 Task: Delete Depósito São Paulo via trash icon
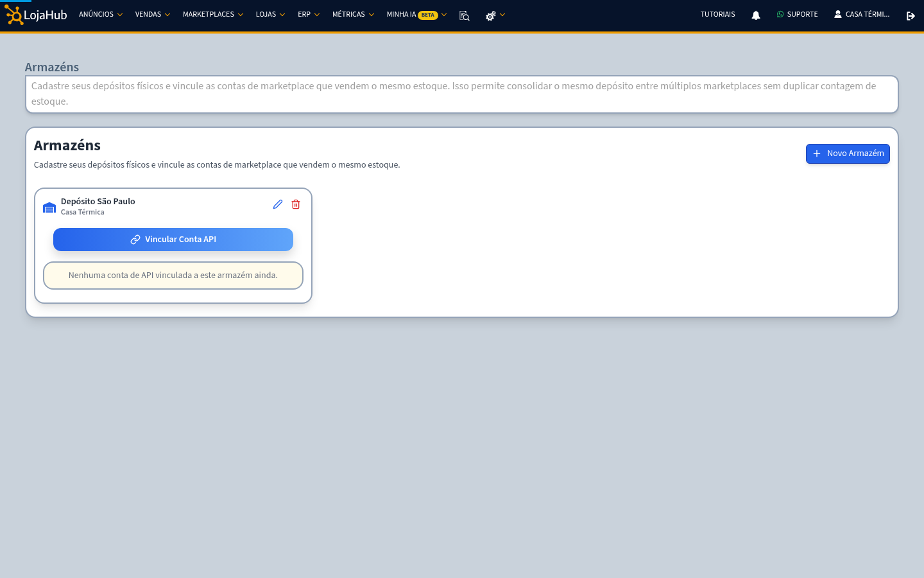296,204
